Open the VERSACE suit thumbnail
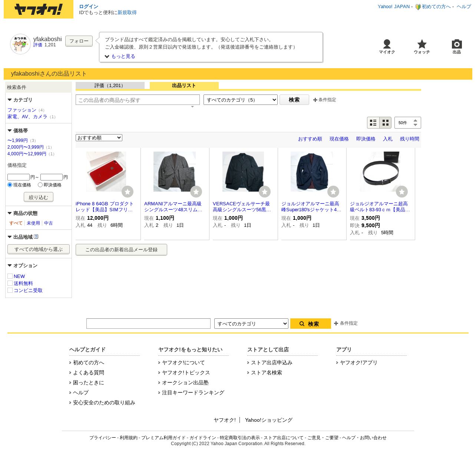Viewport: 476px width, 454px height. [x=243, y=172]
